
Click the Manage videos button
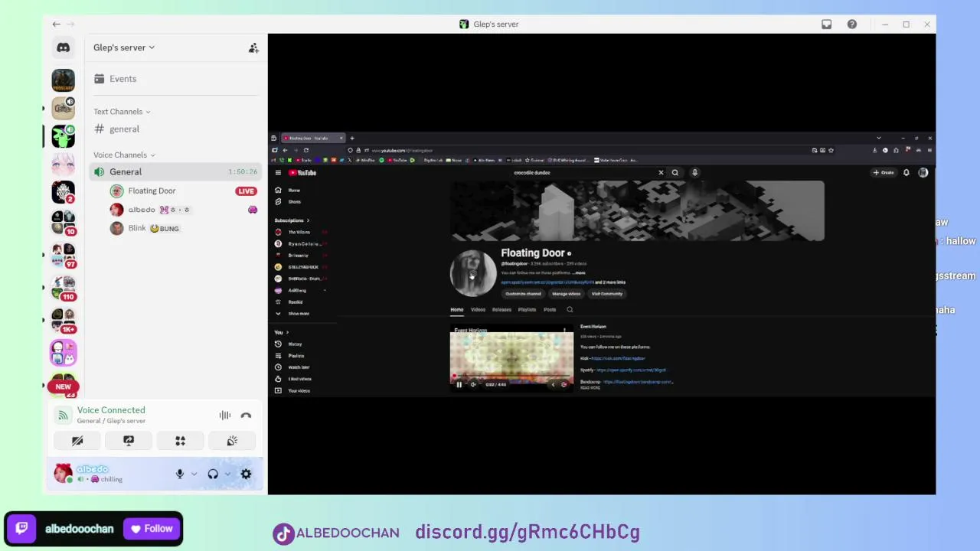(x=567, y=294)
